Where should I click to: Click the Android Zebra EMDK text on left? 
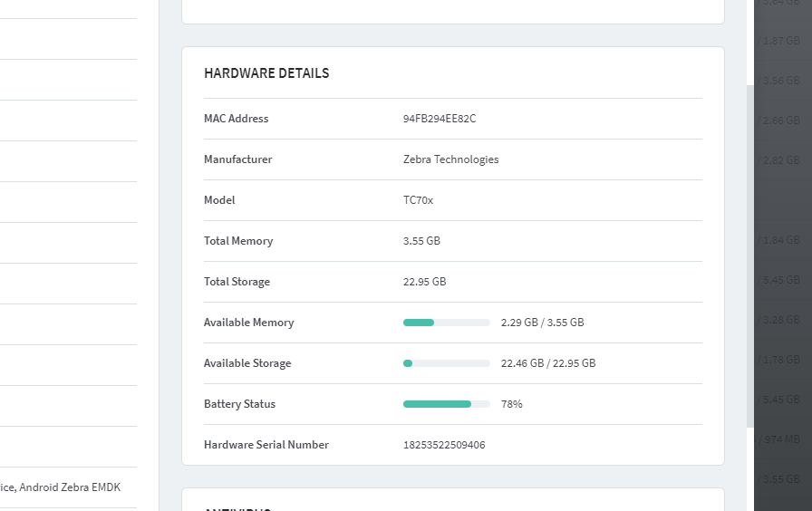point(69,487)
